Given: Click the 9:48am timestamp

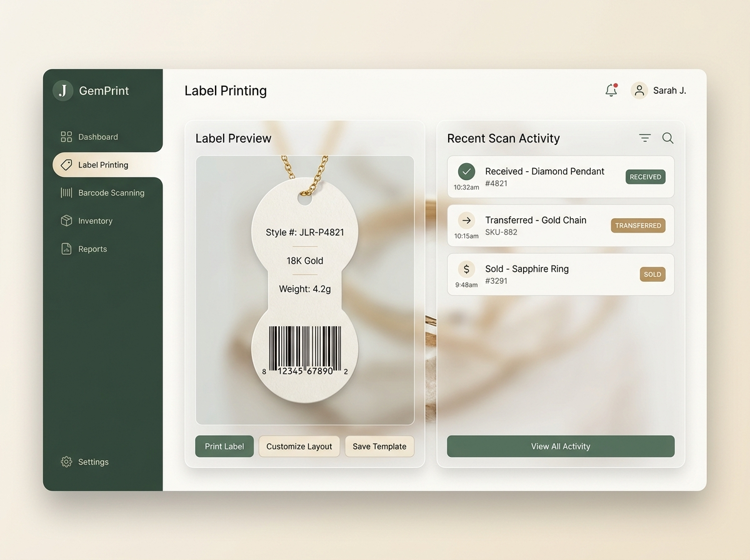Looking at the screenshot, I should 466,284.
